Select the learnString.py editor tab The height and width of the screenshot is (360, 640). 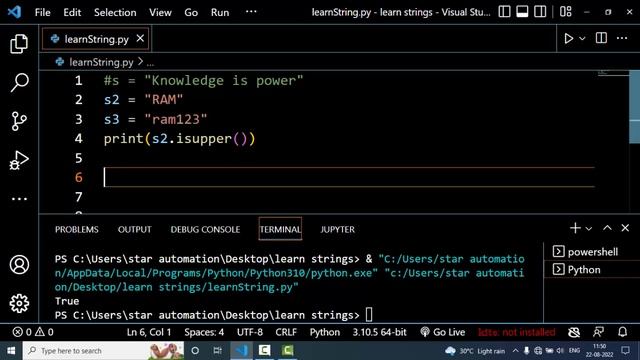coord(96,39)
